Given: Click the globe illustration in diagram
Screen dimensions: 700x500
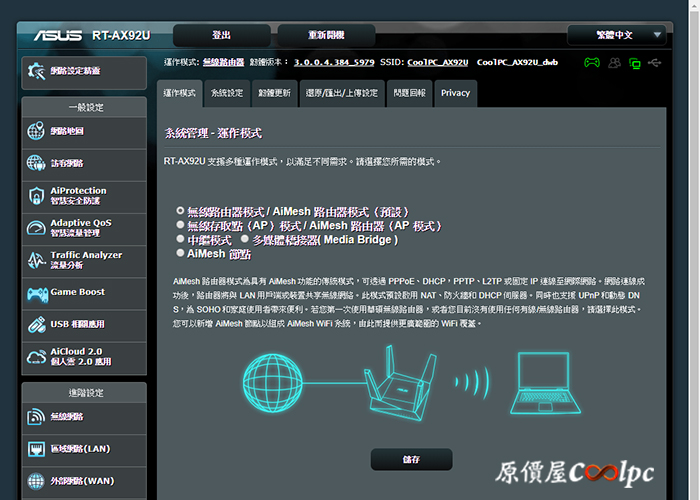Looking at the screenshot, I should 272,383.
